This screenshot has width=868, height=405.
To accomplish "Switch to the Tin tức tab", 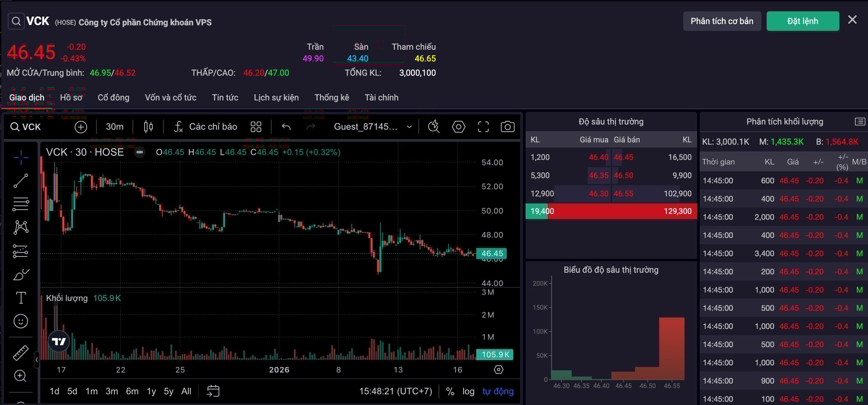I will coord(225,98).
